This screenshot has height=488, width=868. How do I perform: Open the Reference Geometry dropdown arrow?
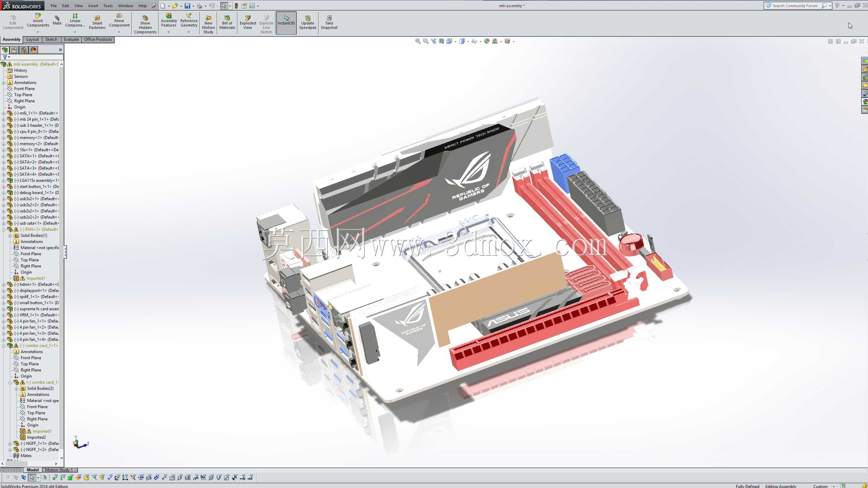click(x=188, y=32)
